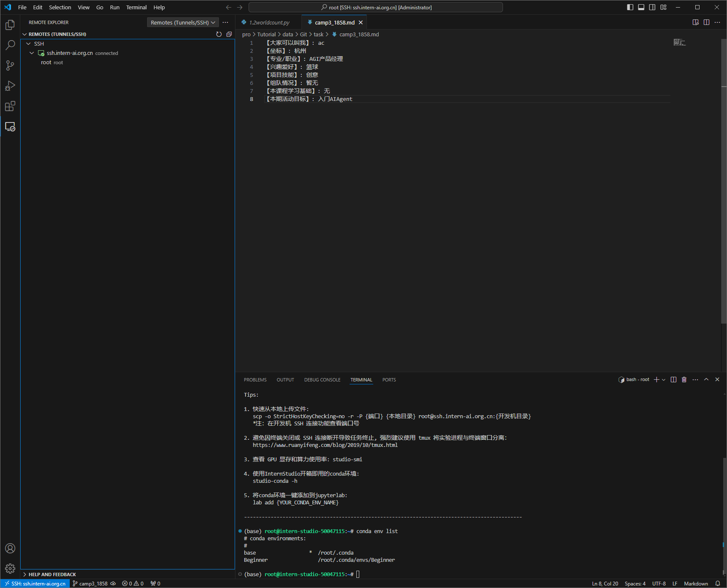
Task: Click the command center search box
Action: click(376, 7)
